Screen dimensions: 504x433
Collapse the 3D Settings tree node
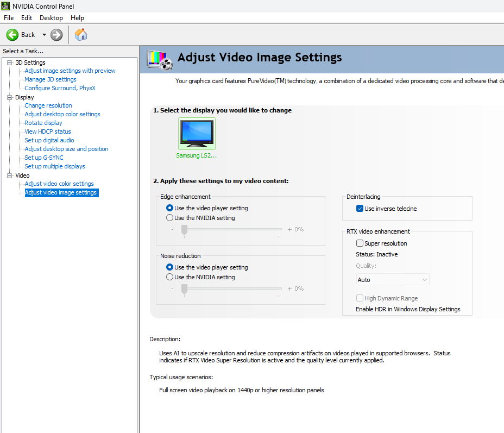coord(10,62)
